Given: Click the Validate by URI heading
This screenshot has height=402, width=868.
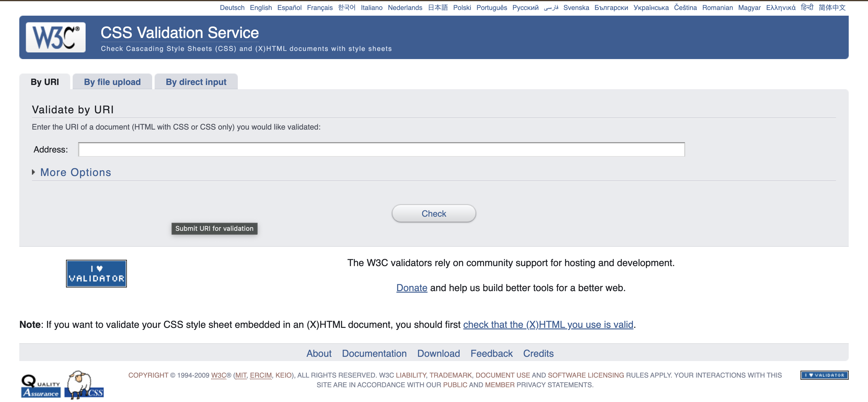Looking at the screenshot, I should [73, 109].
